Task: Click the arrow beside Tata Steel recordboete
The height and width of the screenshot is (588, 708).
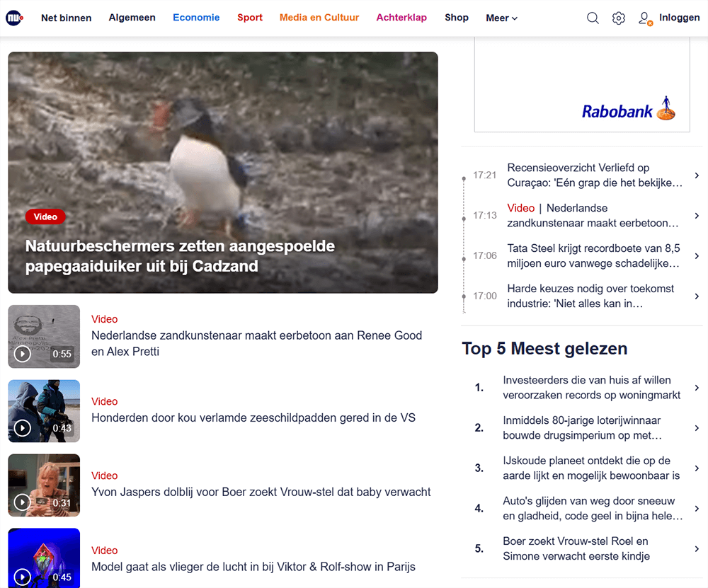Action: coord(697,256)
